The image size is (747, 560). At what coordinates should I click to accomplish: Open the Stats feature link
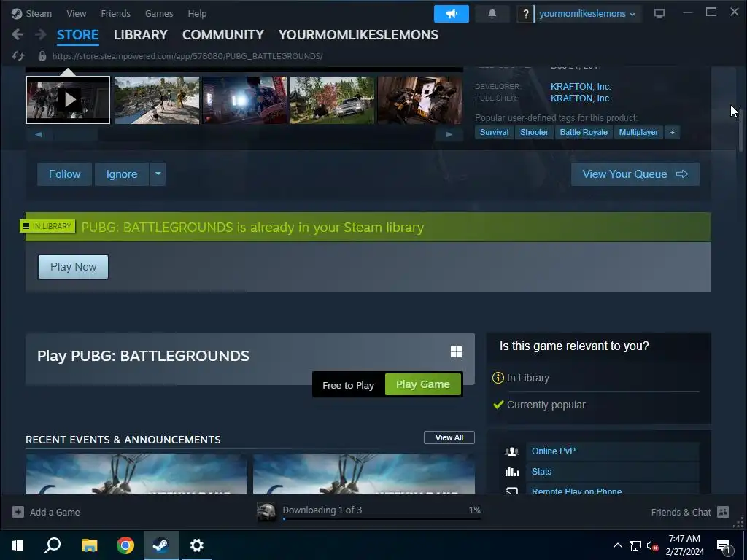tap(542, 472)
